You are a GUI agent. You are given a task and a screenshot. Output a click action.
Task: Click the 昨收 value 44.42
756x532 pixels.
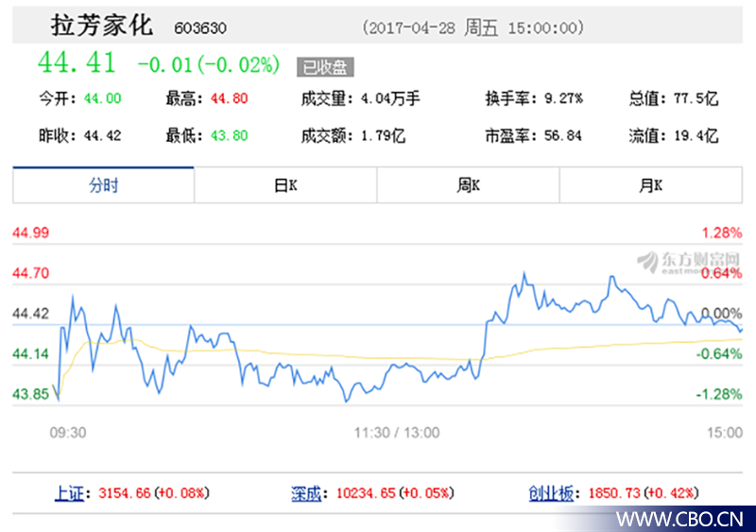pos(102,135)
